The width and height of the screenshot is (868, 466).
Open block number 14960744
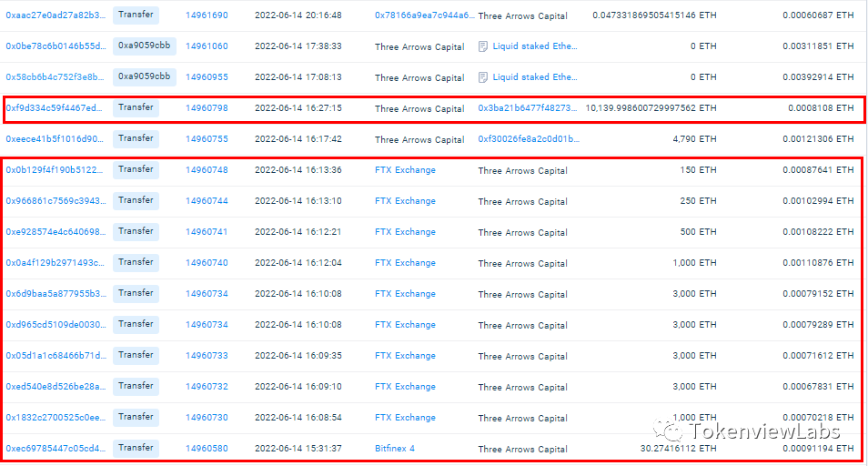coord(207,201)
